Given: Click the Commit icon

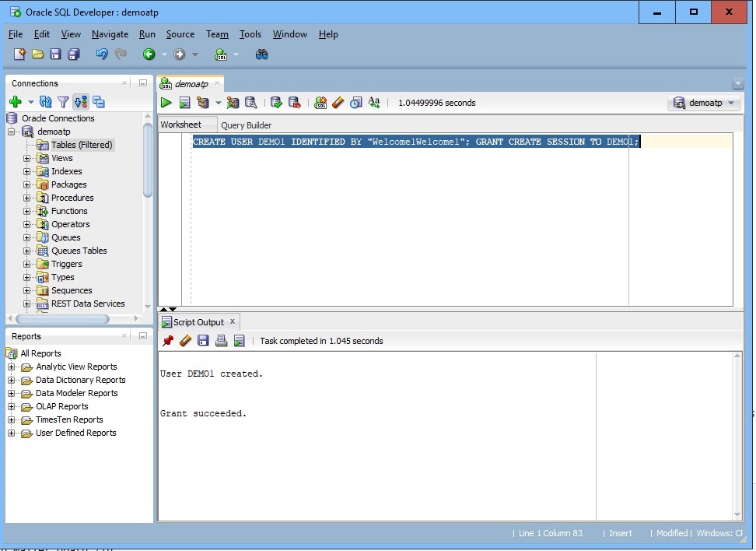Looking at the screenshot, I should pyautogui.click(x=276, y=102).
